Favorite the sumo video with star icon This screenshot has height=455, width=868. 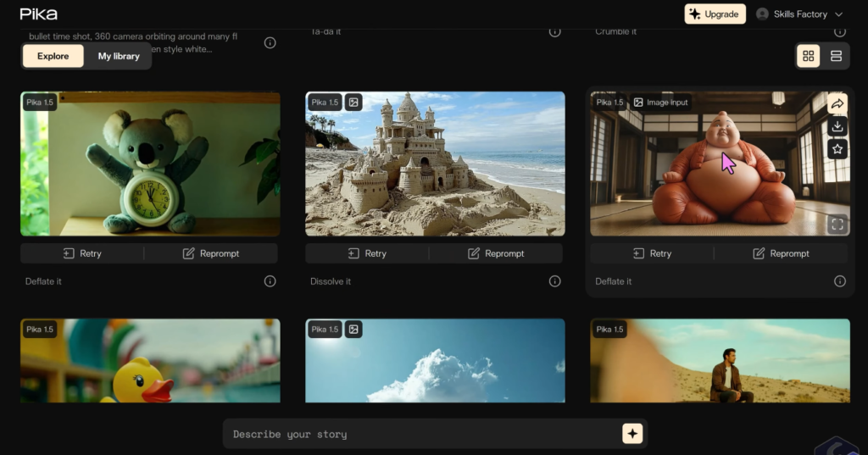point(837,149)
